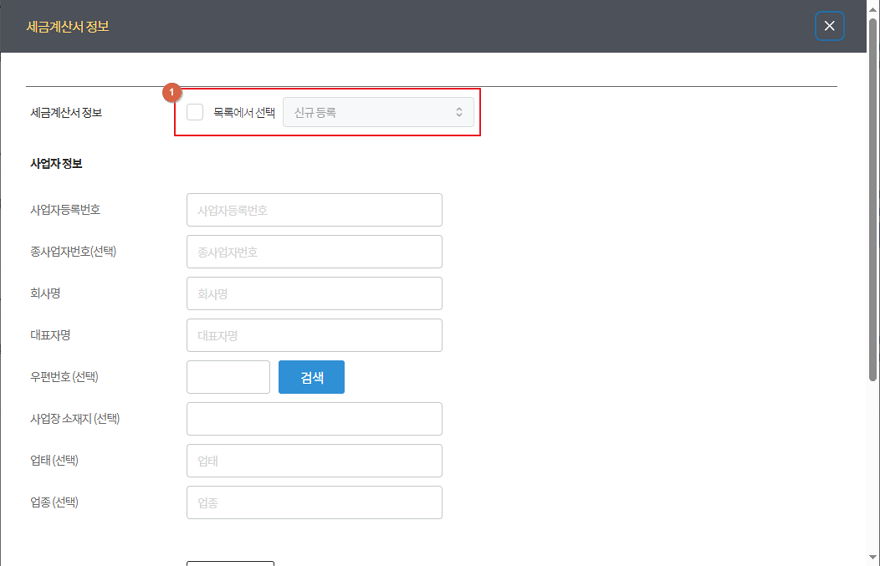Click the 종사업자번호 input field
Screen dimensions: 880x566
[314, 252]
